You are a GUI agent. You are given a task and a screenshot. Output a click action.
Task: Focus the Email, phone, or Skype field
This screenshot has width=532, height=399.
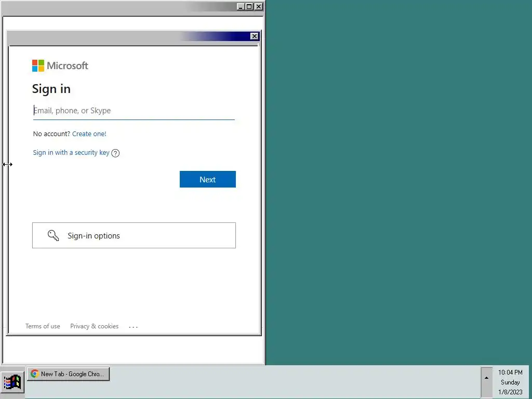(134, 111)
